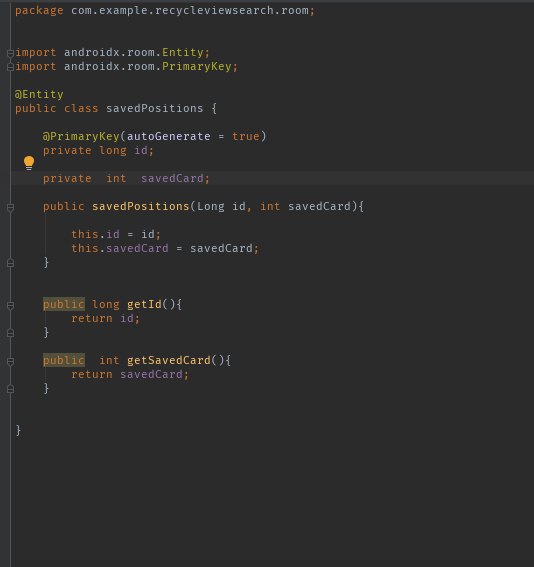Click the final closing brace of the class
The height and width of the screenshot is (567, 534).
(18, 430)
